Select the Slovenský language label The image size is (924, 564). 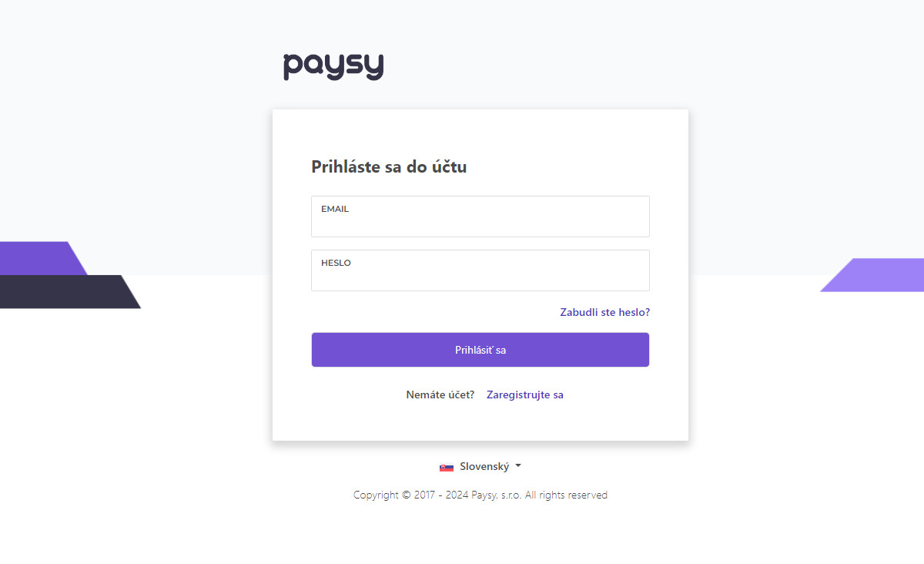click(x=484, y=466)
